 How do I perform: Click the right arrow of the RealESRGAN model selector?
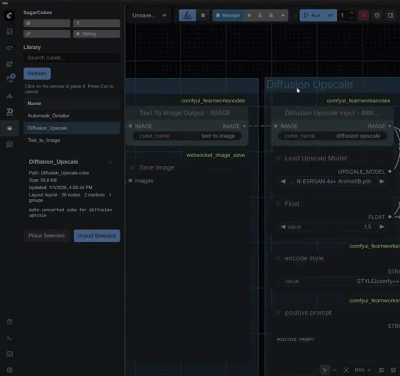coord(382,181)
